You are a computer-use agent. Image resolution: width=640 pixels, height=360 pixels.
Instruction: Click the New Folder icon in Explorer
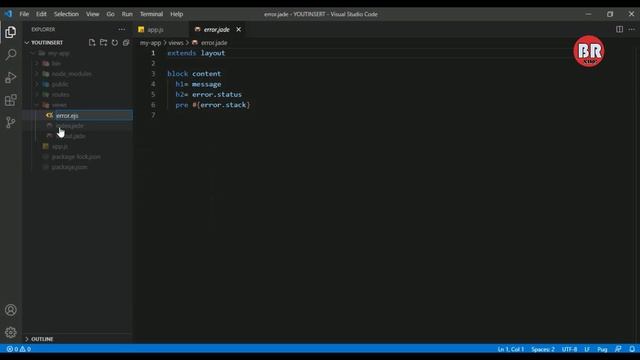103,42
